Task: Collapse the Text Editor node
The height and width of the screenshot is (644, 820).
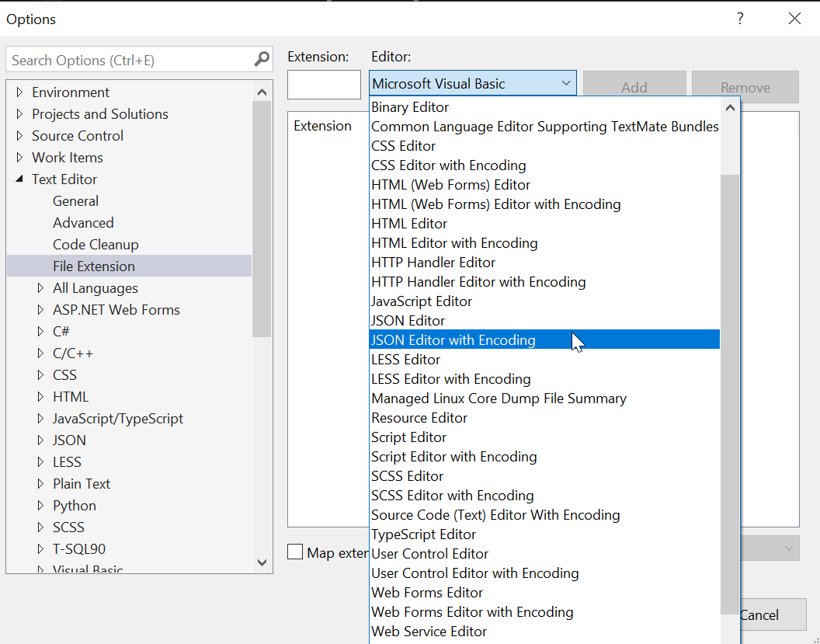Action: coord(20,179)
